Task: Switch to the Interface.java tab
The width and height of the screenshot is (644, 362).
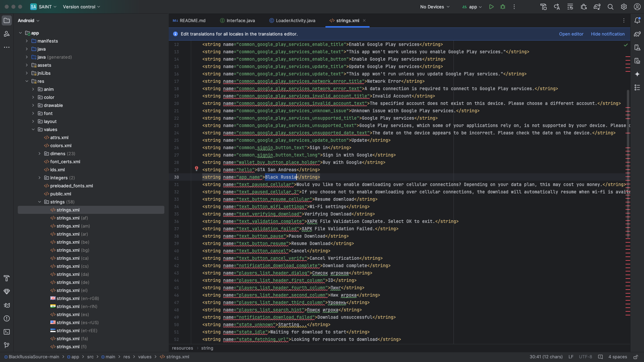Action: coord(237,20)
